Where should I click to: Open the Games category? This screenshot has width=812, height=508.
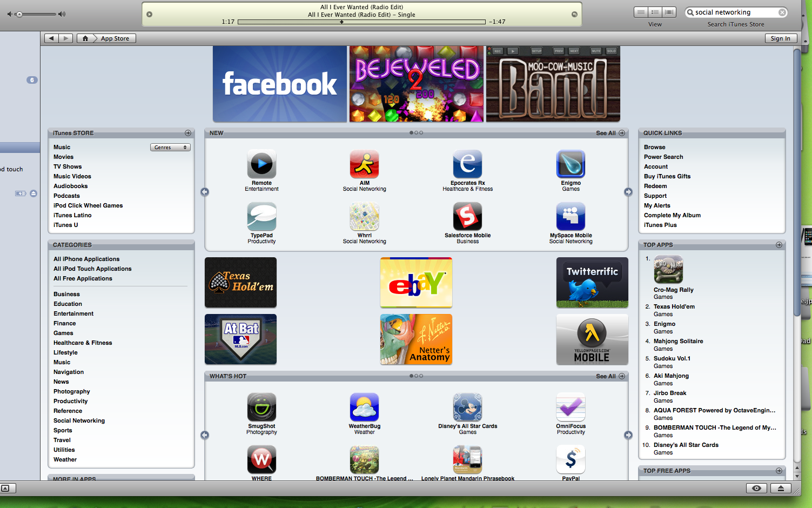tap(63, 333)
